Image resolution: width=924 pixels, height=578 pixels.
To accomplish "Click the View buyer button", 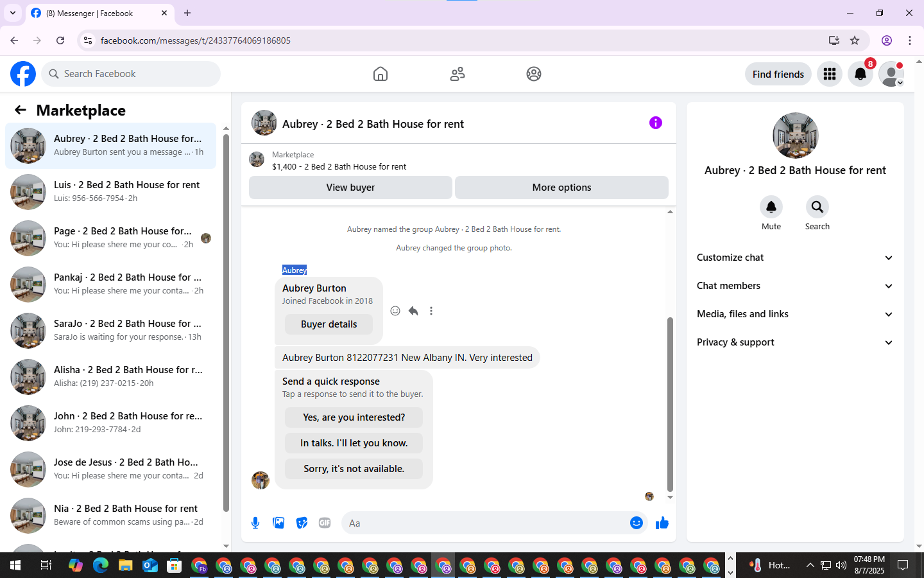I will coord(350,188).
